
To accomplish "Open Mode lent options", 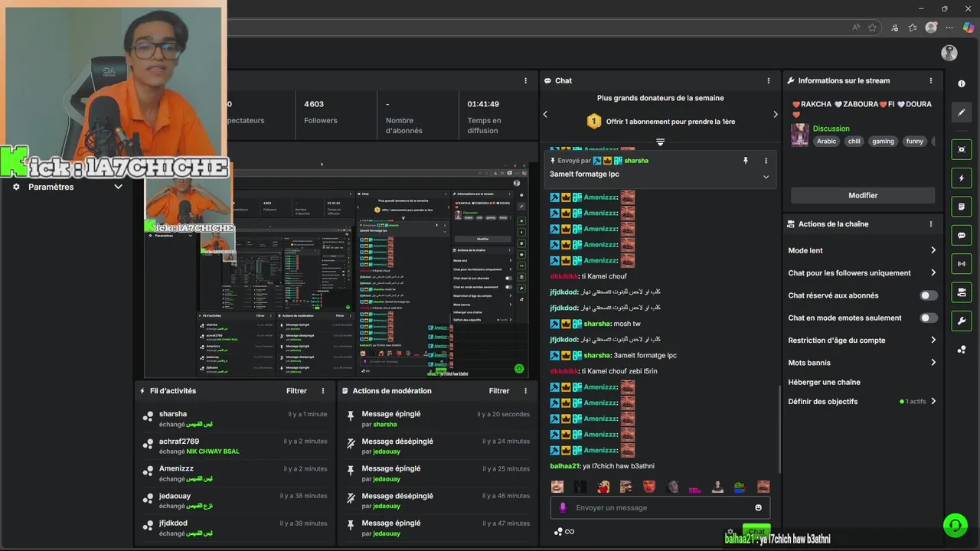I will [862, 250].
